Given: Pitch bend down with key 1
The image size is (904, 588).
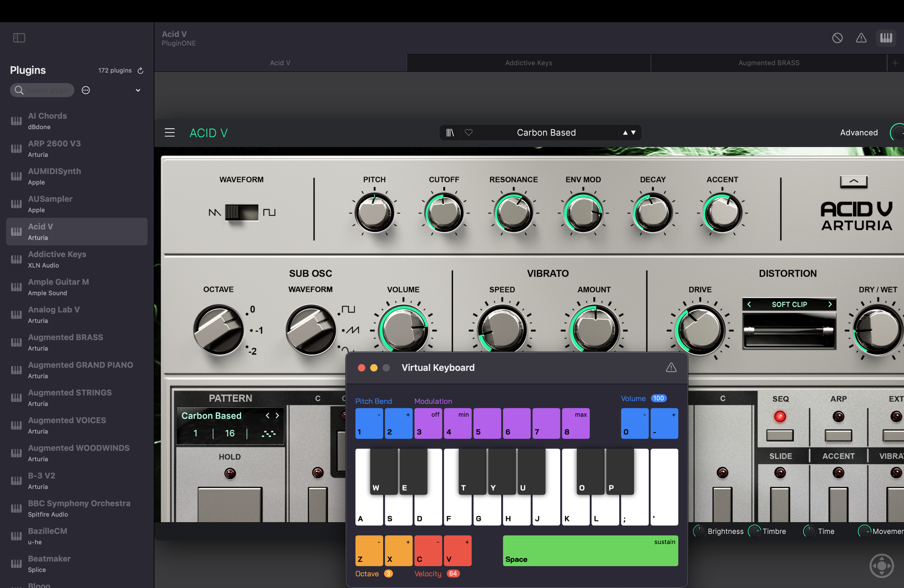Looking at the screenshot, I should (x=369, y=423).
